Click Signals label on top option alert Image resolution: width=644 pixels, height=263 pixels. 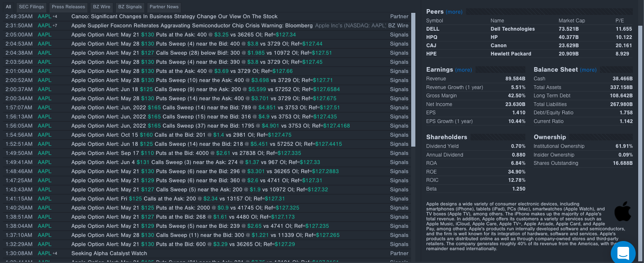pos(399,34)
